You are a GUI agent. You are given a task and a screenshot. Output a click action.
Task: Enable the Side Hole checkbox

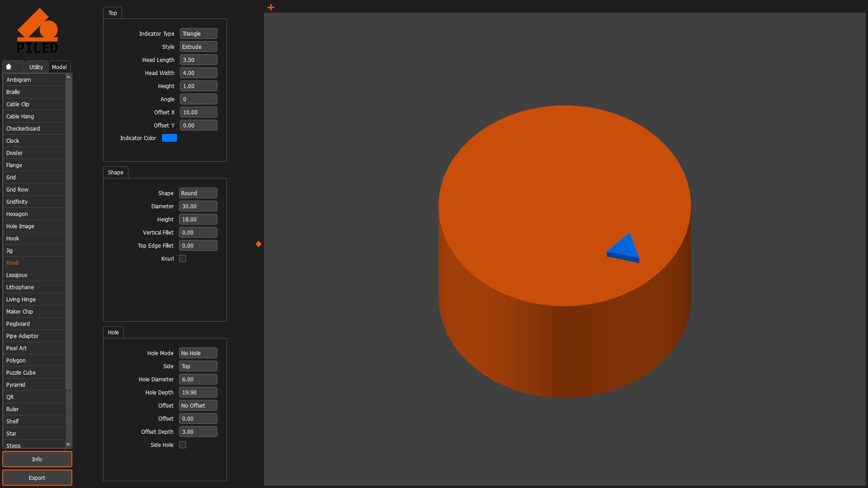[183, 445]
